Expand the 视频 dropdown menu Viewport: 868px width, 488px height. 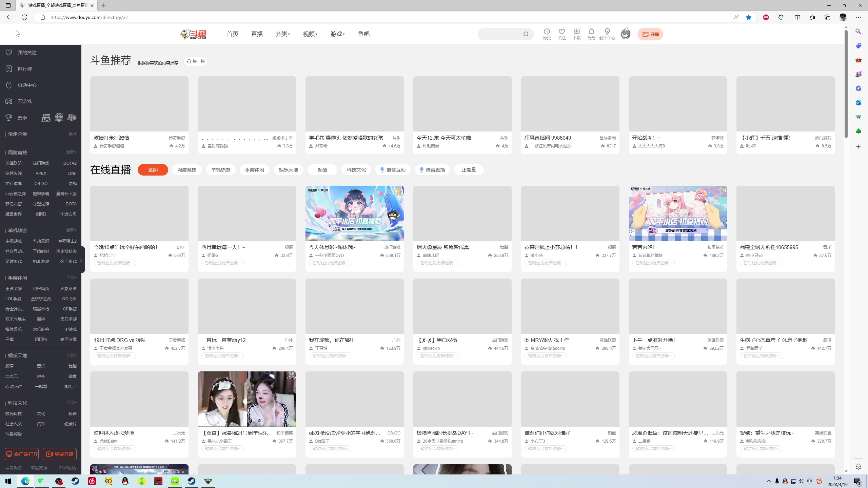pos(310,34)
